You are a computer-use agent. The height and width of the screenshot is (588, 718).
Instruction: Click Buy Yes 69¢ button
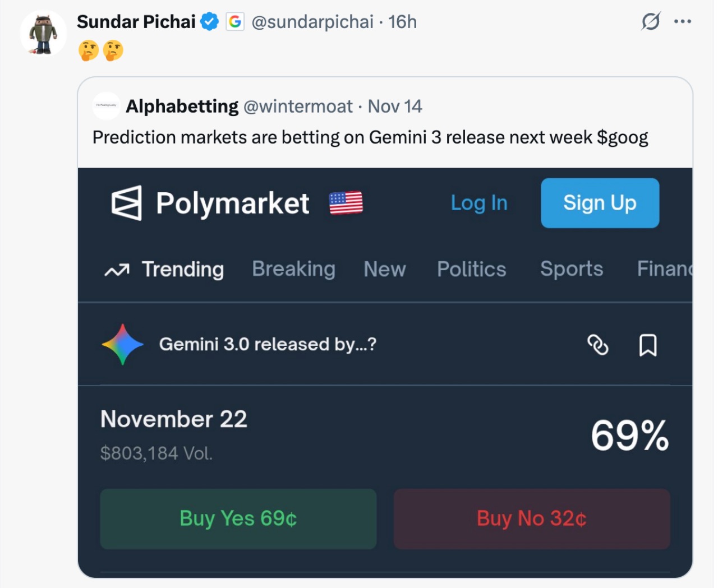click(238, 518)
